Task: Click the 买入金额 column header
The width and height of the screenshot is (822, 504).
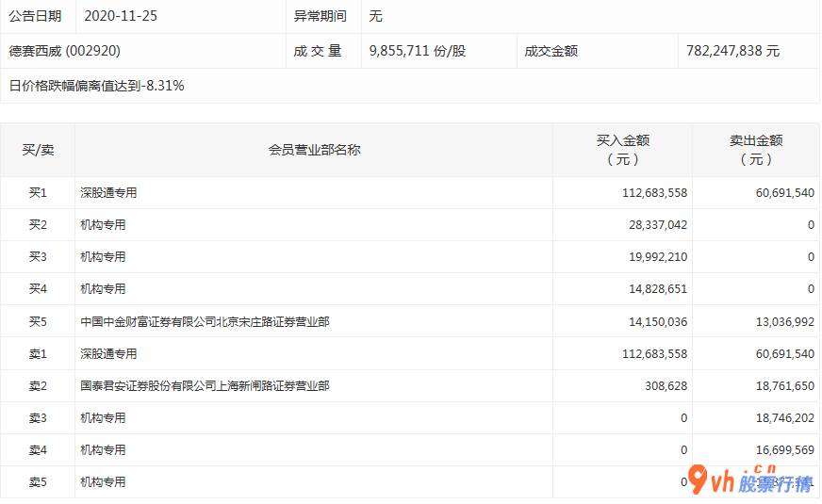Action: click(623, 149)
